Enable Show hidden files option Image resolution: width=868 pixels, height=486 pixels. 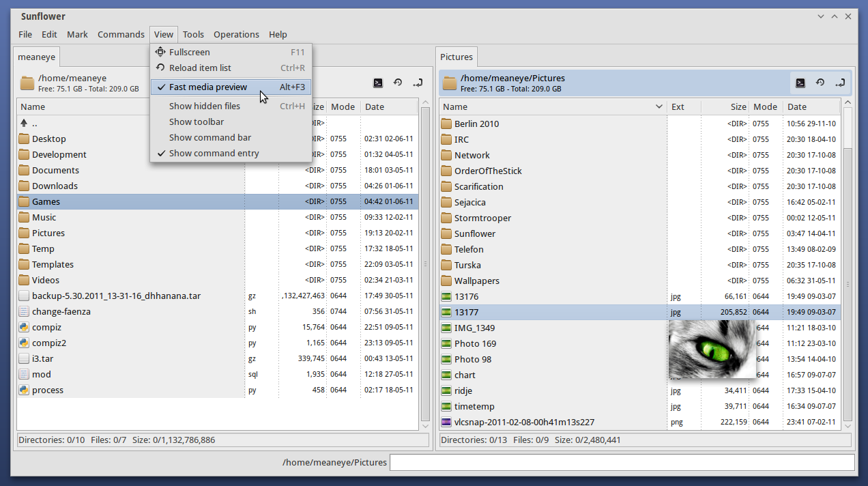point(205,106)
